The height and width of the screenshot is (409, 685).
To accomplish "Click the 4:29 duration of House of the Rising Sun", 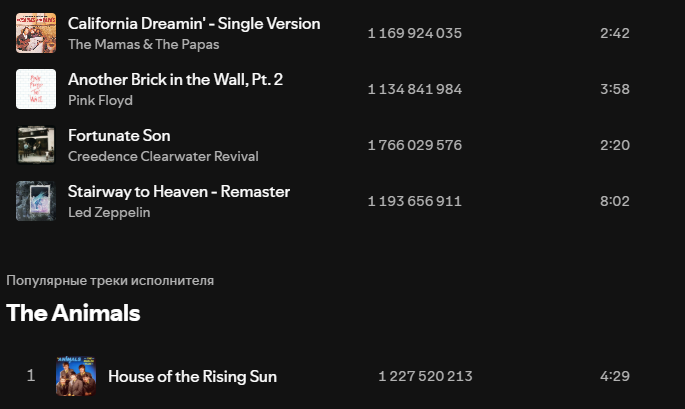I will 615,376.
